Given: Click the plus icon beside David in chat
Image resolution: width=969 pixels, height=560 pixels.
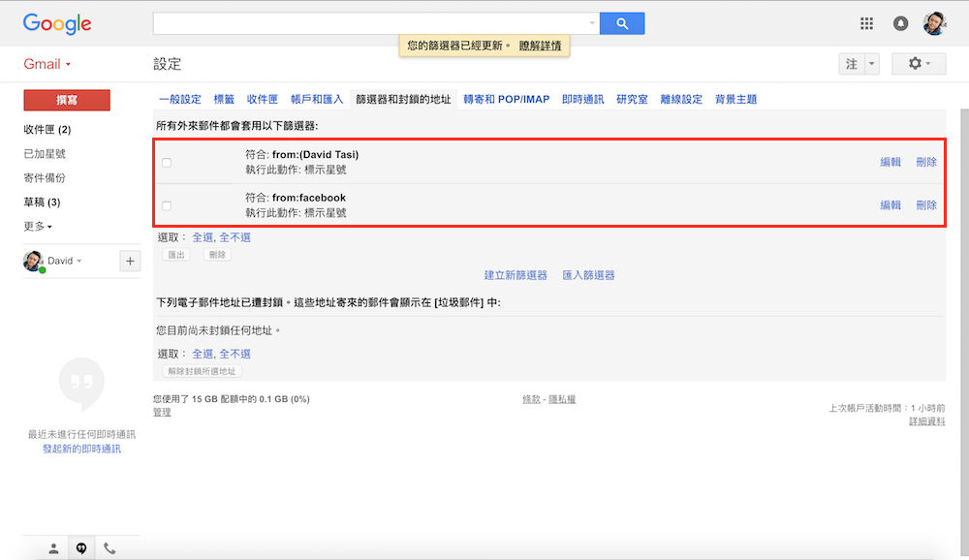Looking at the screenshot, I should pyautogui.click(x=130, y=261).
